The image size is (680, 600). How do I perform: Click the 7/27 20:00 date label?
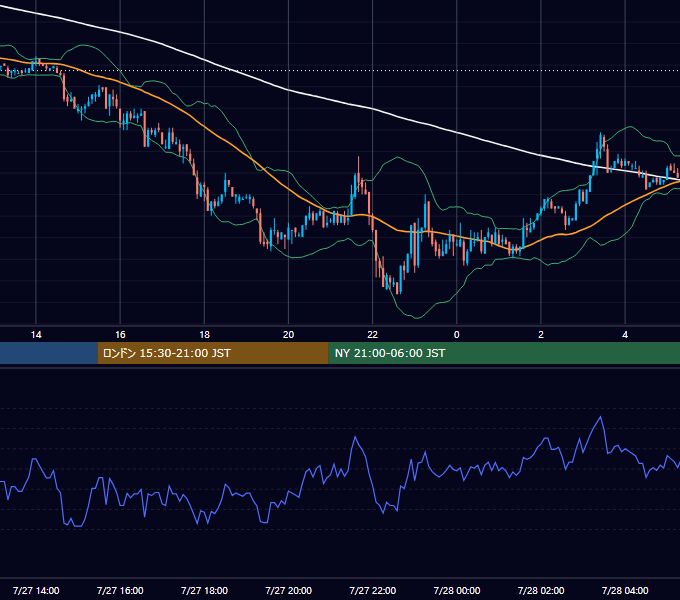coord(288,590)
